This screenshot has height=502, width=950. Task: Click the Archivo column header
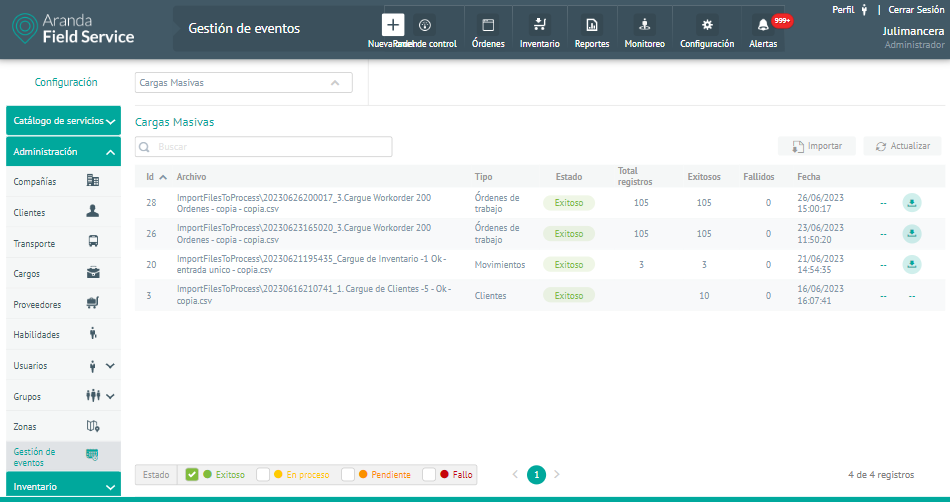(x=191, y=177)
